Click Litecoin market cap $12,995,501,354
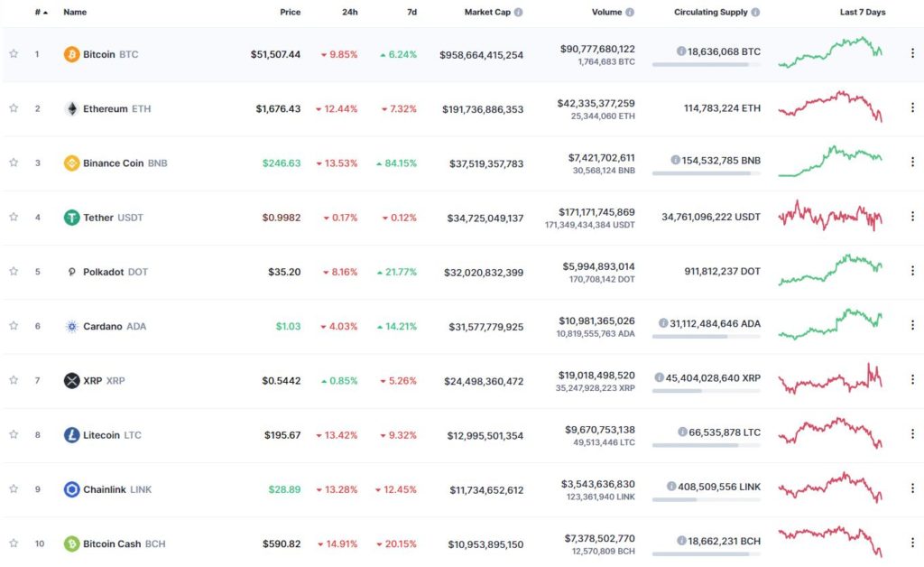 485,435
